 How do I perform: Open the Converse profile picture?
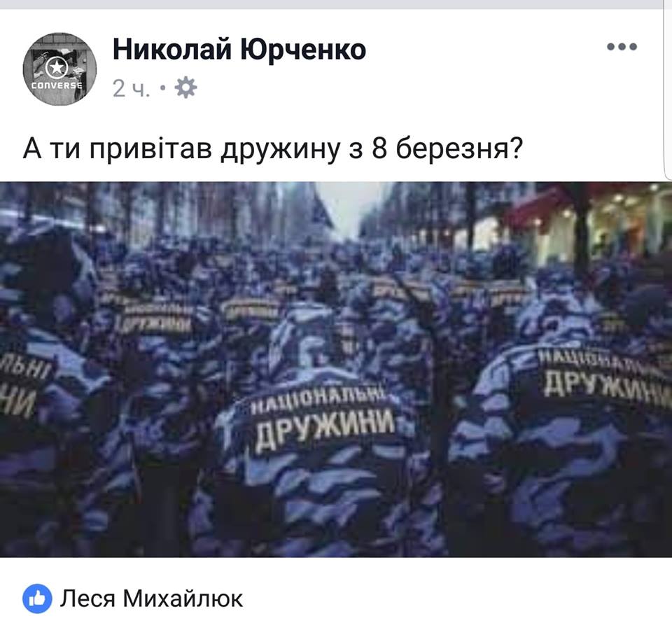pyautogui.click(x=59, y=69)
